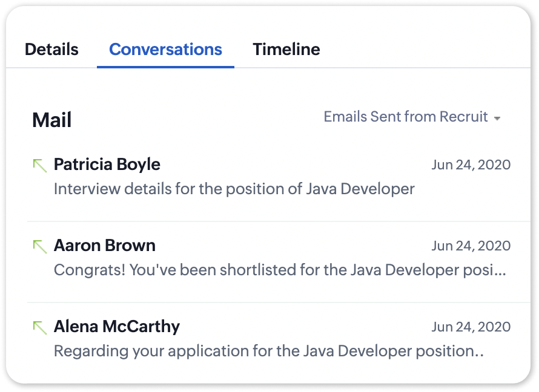Expand the Emails Sent from Recruit dropdown
Image resolution: width=539 pixels, height=392 pixels.
click(x=406, y=117)
